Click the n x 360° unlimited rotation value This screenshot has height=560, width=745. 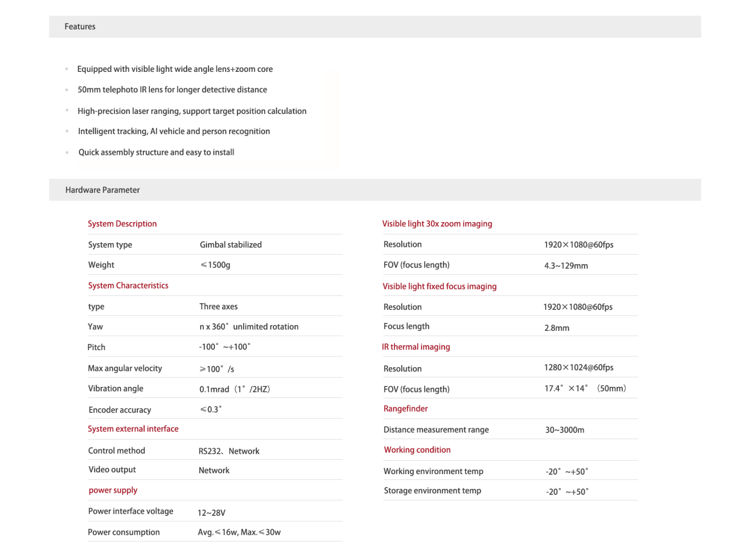[x=249, y=327]
